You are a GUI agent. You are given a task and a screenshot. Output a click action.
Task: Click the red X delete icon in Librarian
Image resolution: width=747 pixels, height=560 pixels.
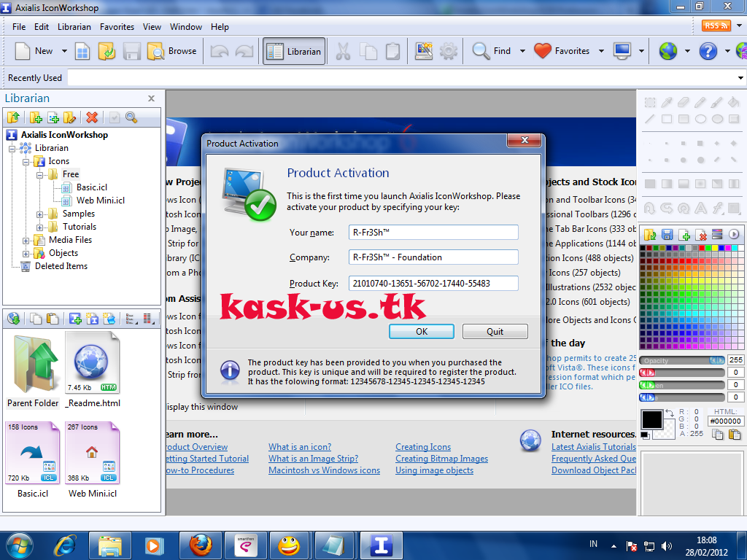coord(92,117)
